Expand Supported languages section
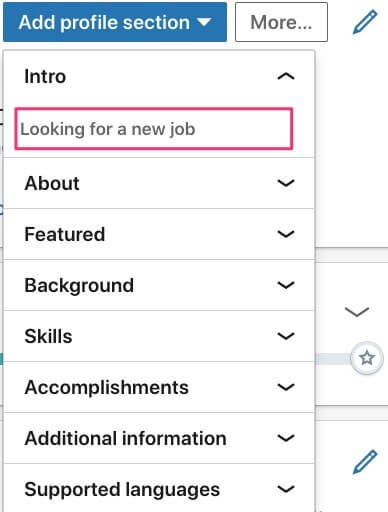 (159, 488)
